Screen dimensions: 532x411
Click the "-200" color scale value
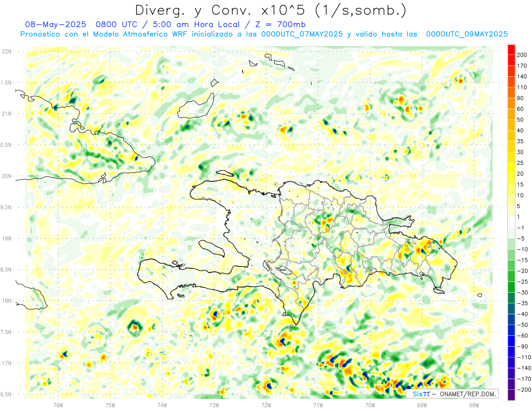click(524, 390)
